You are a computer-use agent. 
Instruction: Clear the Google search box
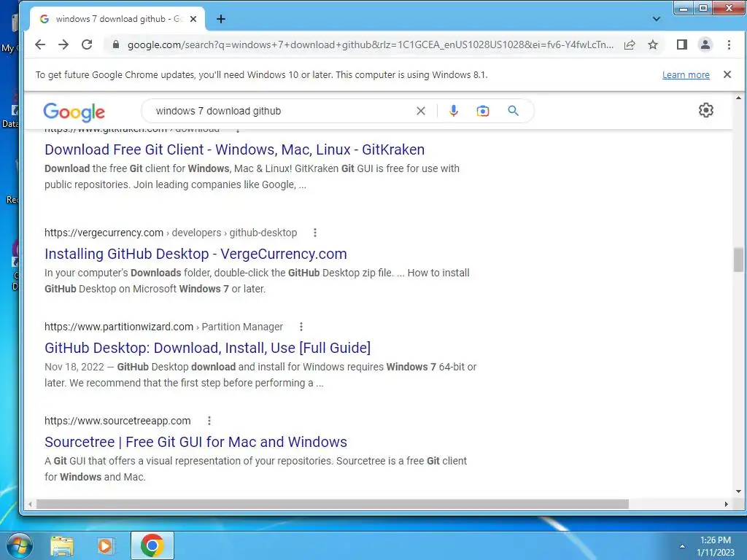421,111
